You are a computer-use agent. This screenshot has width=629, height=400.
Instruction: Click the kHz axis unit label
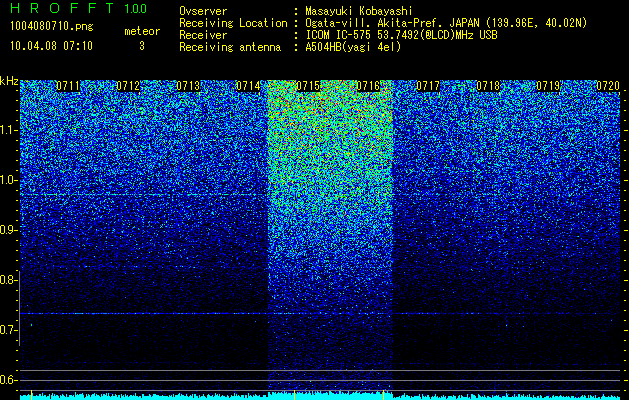9,81
